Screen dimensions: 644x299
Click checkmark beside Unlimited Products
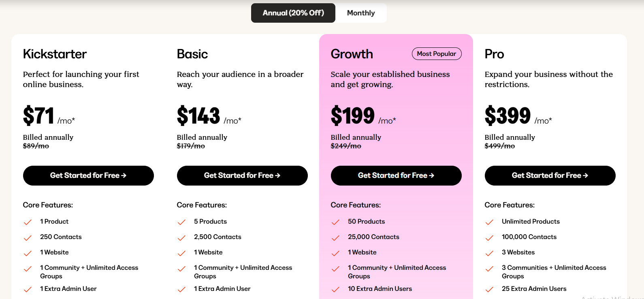coord(489,222)
